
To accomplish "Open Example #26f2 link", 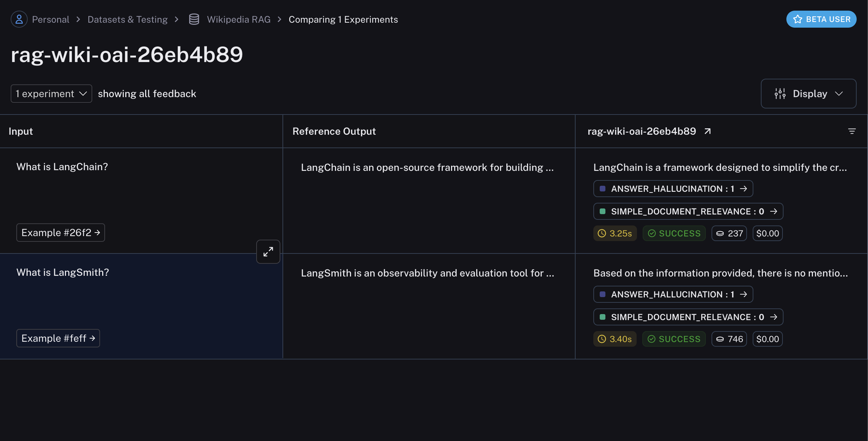I will (x=61, y=233).
